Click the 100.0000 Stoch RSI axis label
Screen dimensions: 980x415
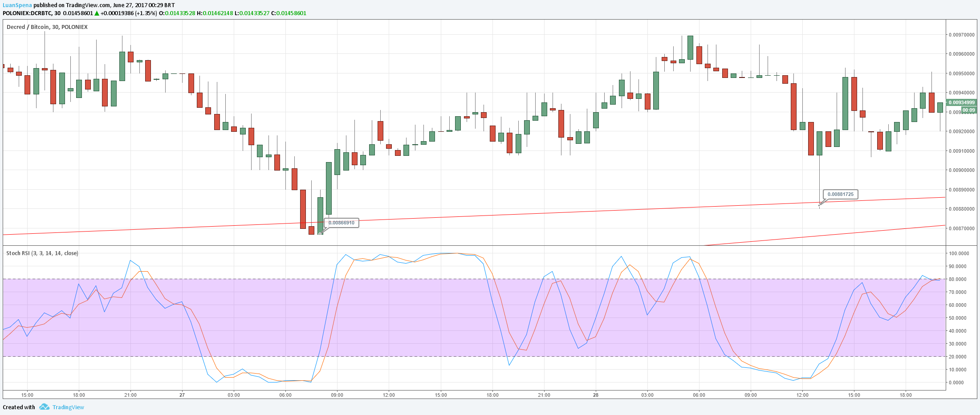coord(959,253)
